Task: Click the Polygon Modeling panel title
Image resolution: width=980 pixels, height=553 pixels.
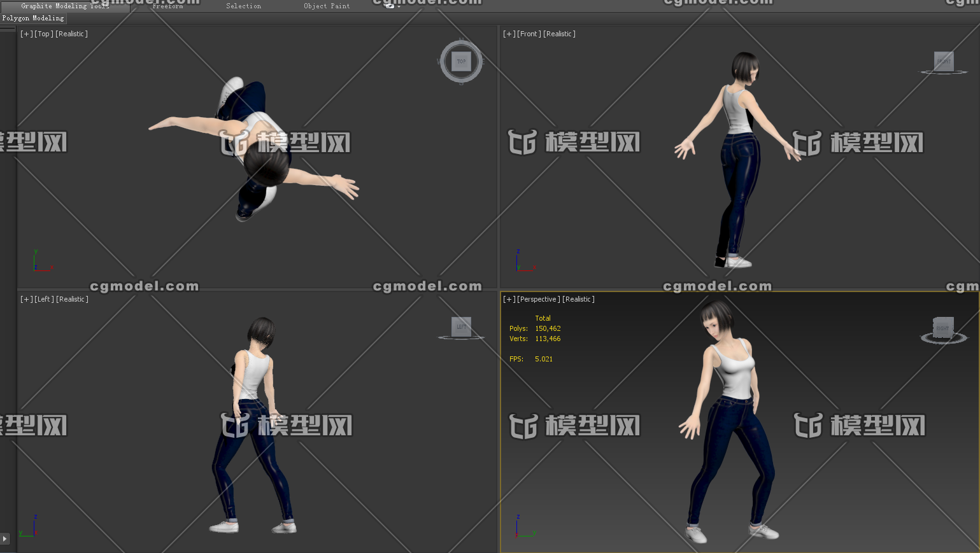Action: 33,18
